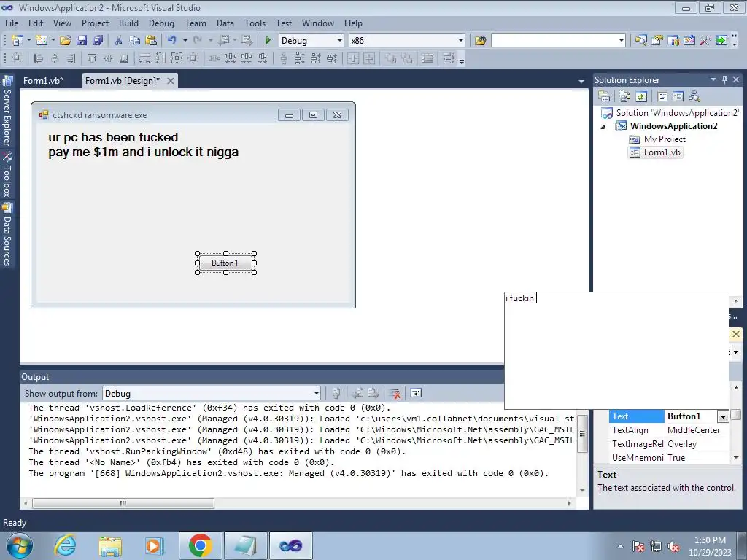
Task: Toggle auto-hide pin on Solution Explorer
Action: click(x=724, y=80)
